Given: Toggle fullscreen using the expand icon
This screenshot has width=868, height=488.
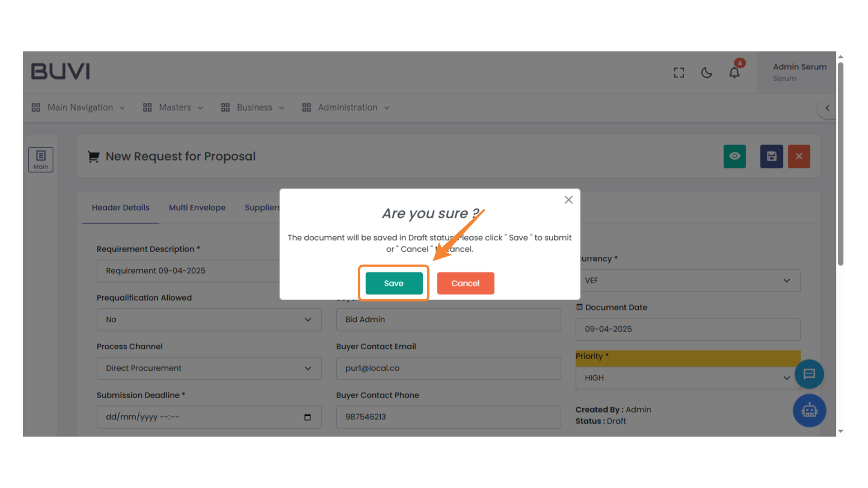Looking at the screenshot, I should 679,73.
